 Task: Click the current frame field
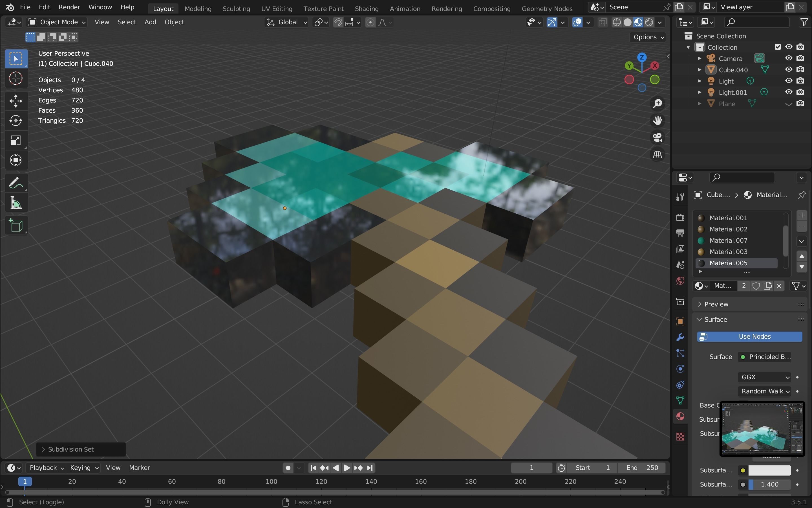531,468
